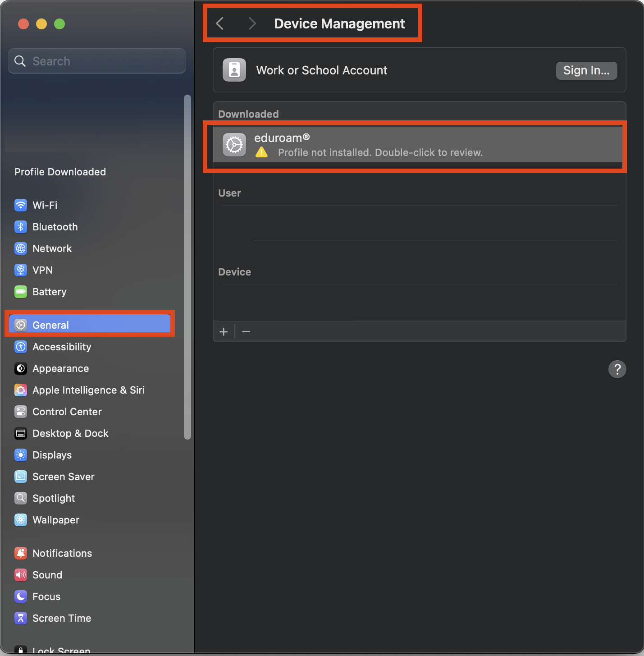Open Accessibility settings
Screen dimensions: 644x656
90,347
